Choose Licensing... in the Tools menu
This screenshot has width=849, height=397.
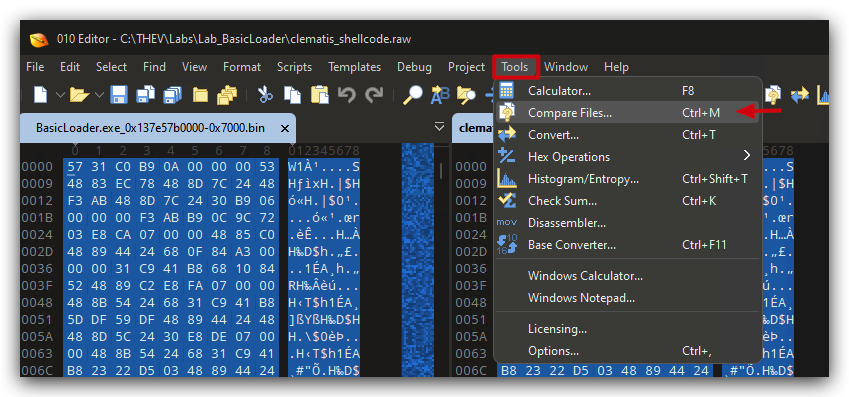click(x=628, y=329)
